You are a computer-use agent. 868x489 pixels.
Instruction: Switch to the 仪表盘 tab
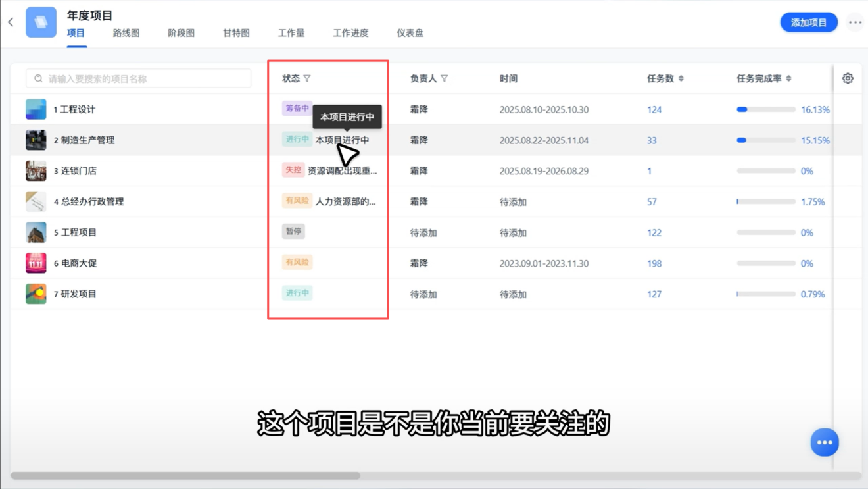coord(410,33)
